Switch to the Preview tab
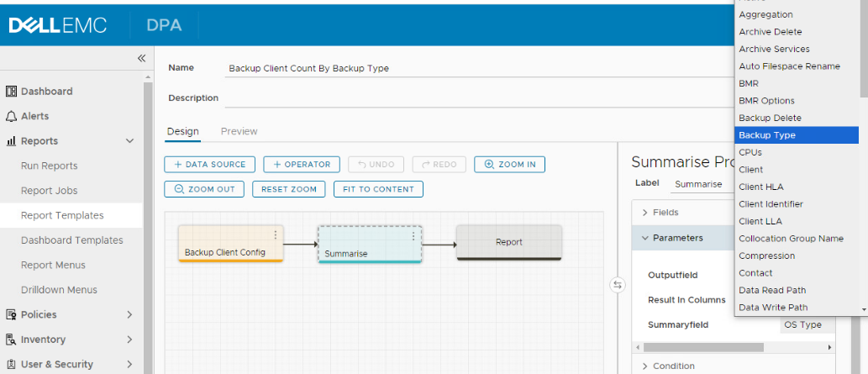The width and height of the screenshot is (868, 374). [x=239, y=131]
